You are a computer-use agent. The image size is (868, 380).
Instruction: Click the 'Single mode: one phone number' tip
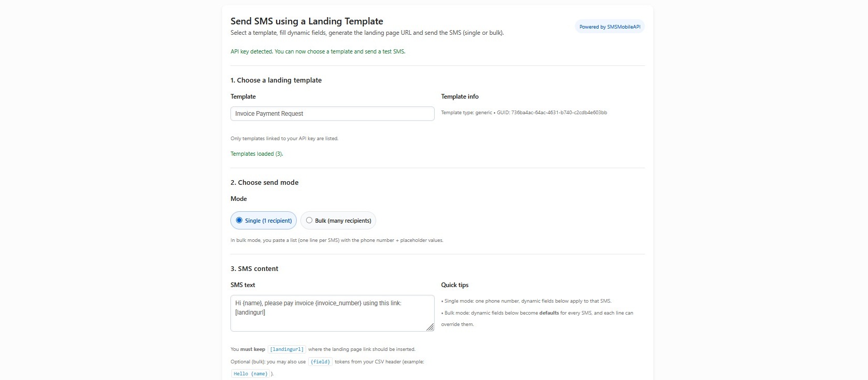coord(526,301)
